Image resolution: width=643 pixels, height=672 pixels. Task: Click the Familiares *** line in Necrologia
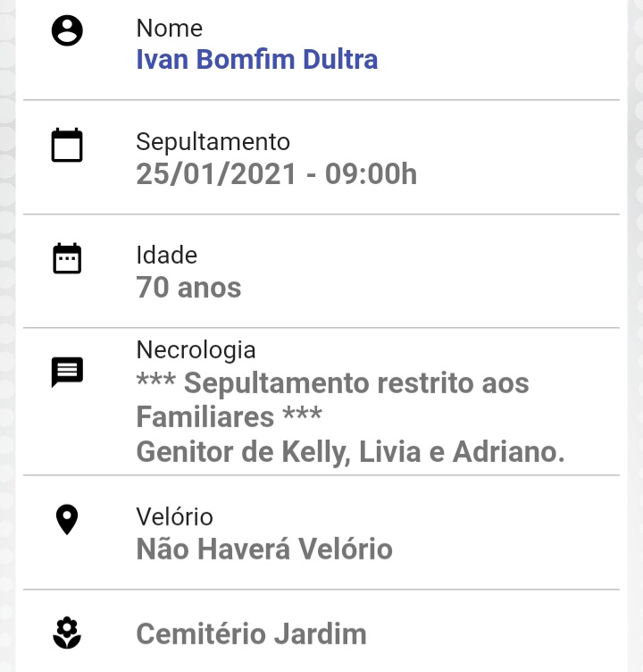click(x=229, y=416)
